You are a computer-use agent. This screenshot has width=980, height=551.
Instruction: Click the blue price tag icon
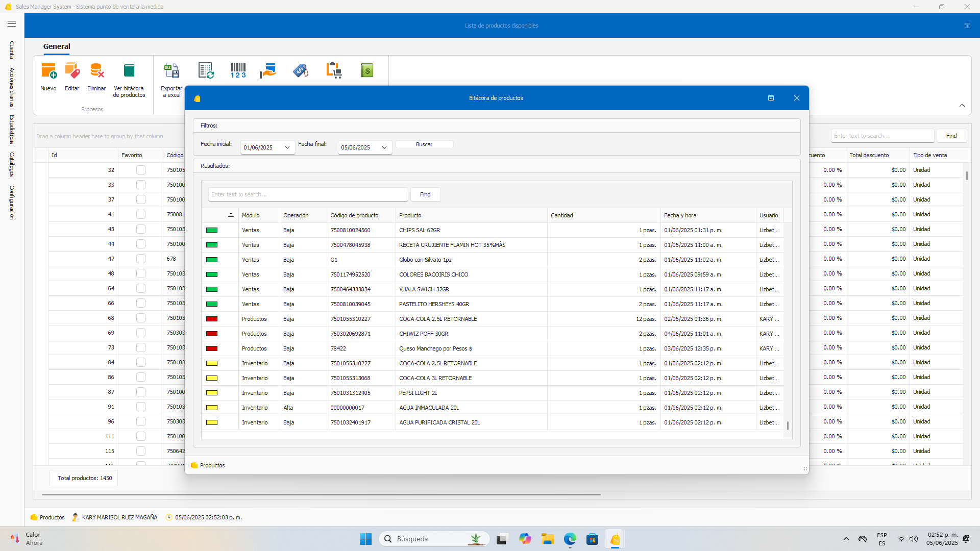tap(301, 71)
